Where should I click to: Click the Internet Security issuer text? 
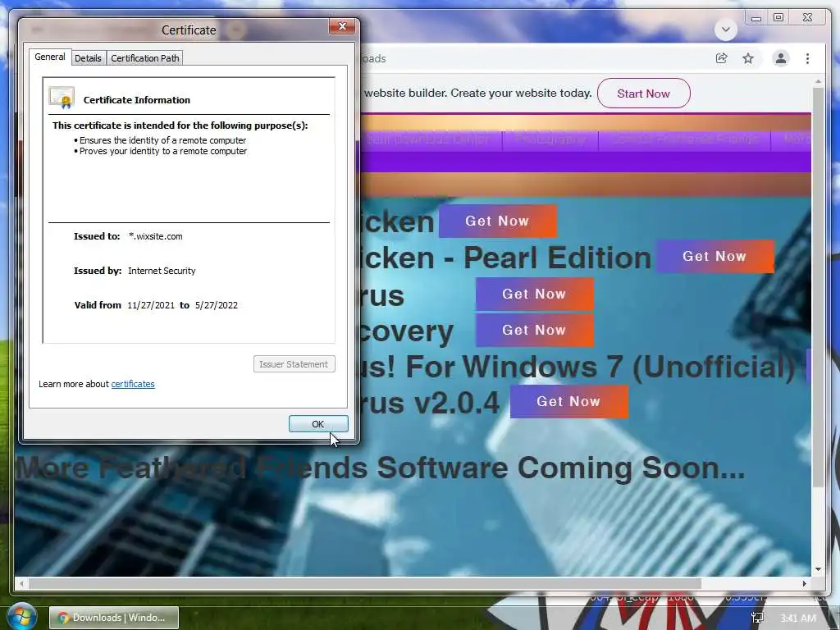tap(162, 271)
